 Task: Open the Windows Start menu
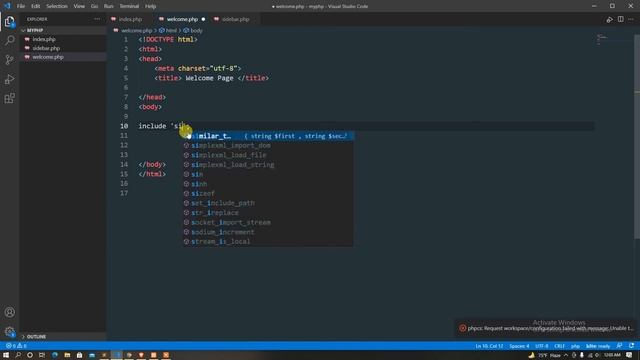6,355
